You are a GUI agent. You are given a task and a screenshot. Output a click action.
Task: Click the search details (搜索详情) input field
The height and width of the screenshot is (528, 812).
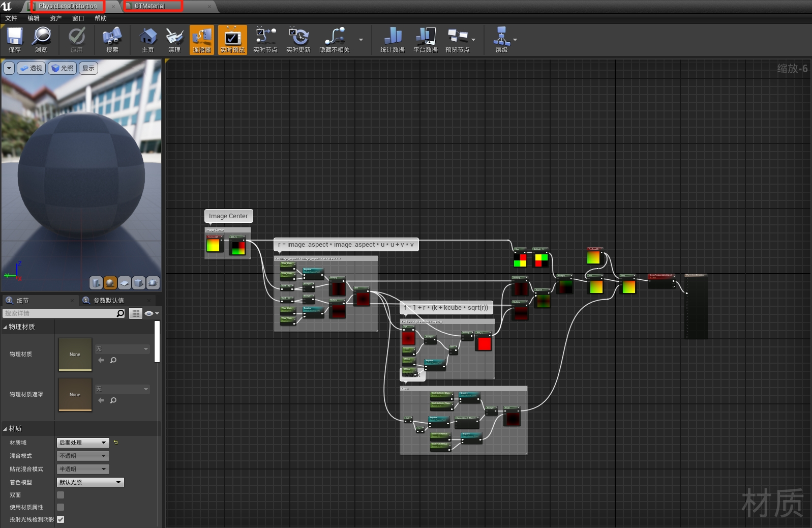click(x=59, y=313)
